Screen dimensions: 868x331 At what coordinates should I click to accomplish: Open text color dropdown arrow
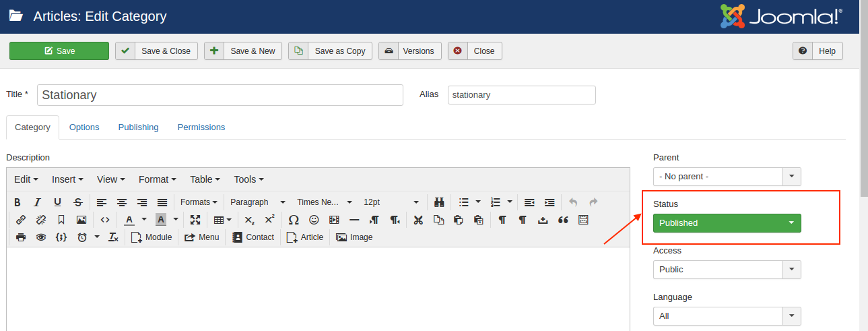pos(144,220)
